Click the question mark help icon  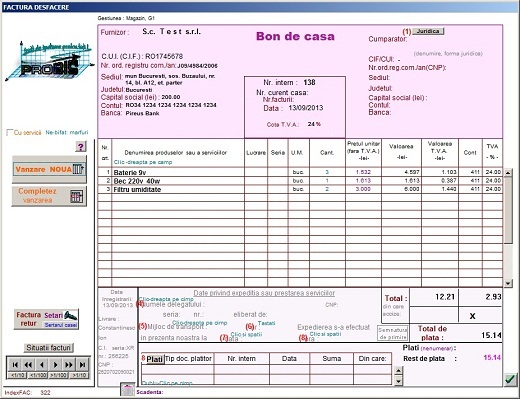(x=81, y=147)
